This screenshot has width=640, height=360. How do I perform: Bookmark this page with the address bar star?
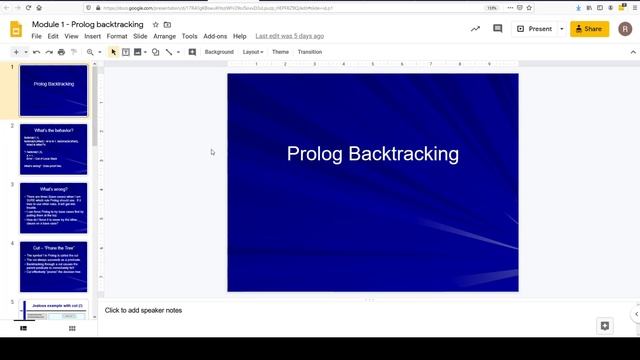pyautogui.click(x=529, y=8)
